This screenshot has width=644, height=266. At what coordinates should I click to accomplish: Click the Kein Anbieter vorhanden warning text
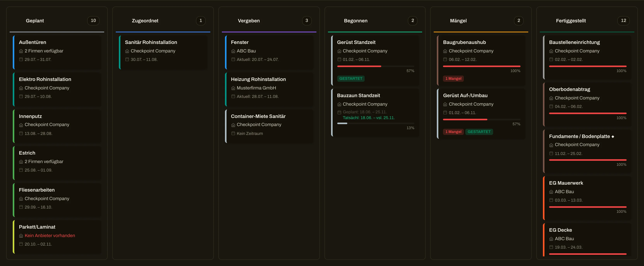50,236
